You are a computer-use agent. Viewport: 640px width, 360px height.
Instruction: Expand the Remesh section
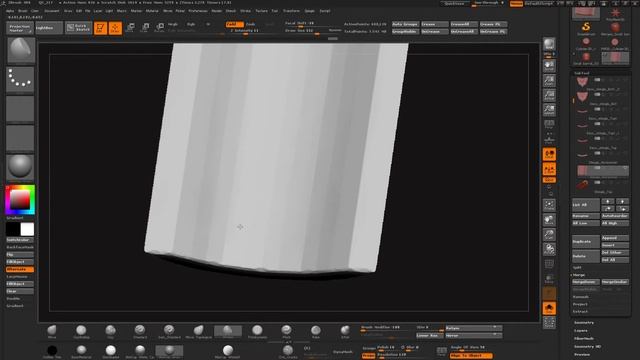coord(580,297)
